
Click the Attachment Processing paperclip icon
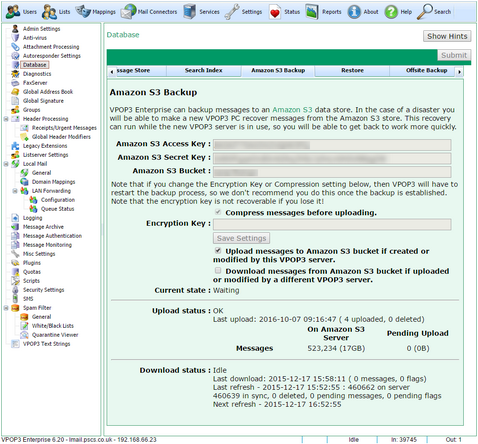[x=15, y=47]
